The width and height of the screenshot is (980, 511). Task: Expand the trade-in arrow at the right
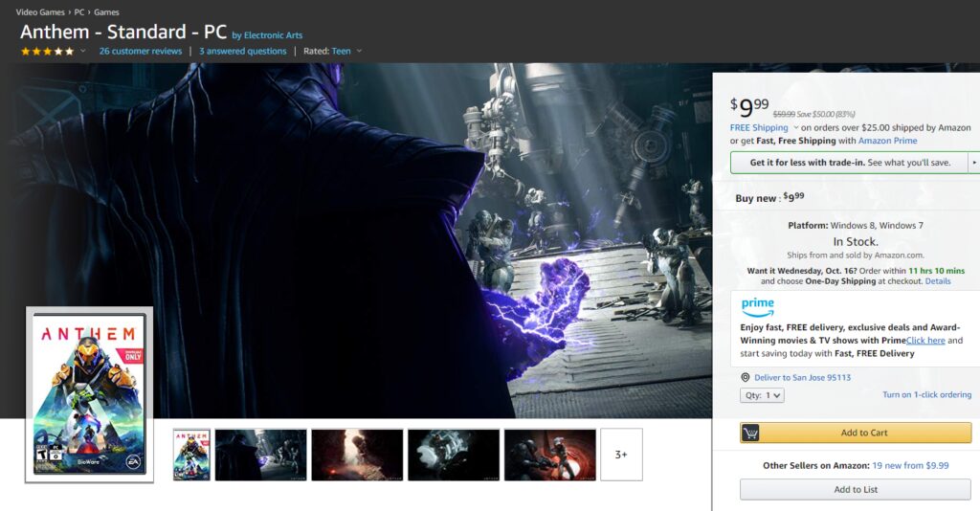(973, 163)
